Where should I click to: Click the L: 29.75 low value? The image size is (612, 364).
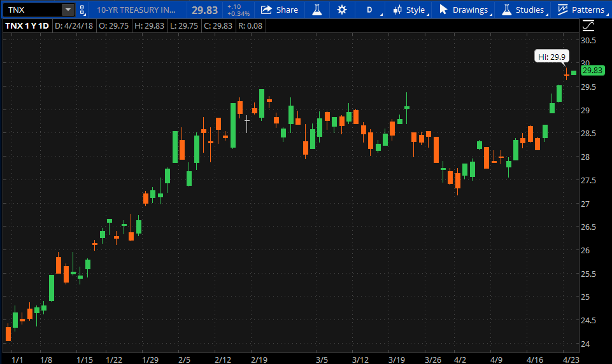184,25
